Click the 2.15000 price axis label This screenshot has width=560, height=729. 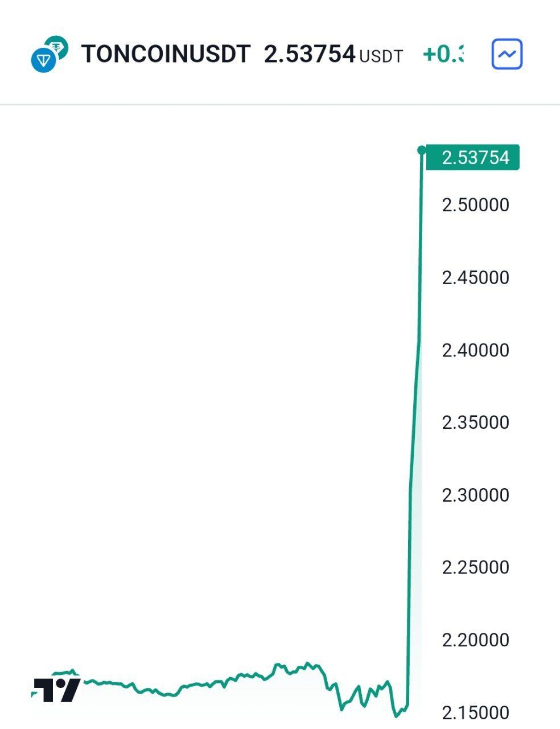(x=475, y=712)
